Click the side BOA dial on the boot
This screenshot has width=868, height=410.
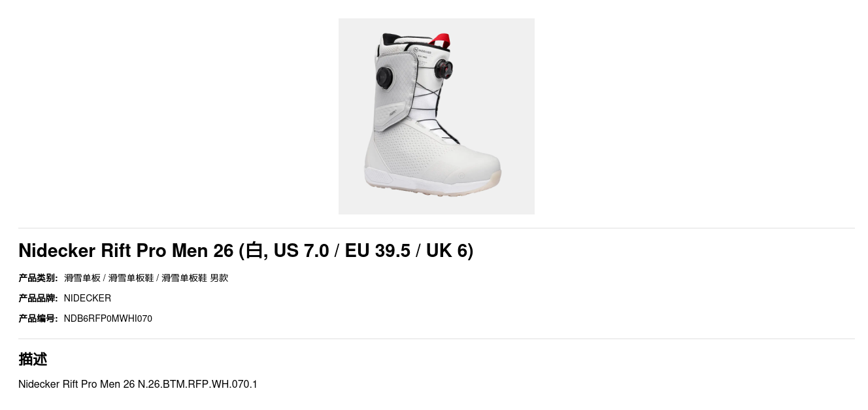pos(385,77)
